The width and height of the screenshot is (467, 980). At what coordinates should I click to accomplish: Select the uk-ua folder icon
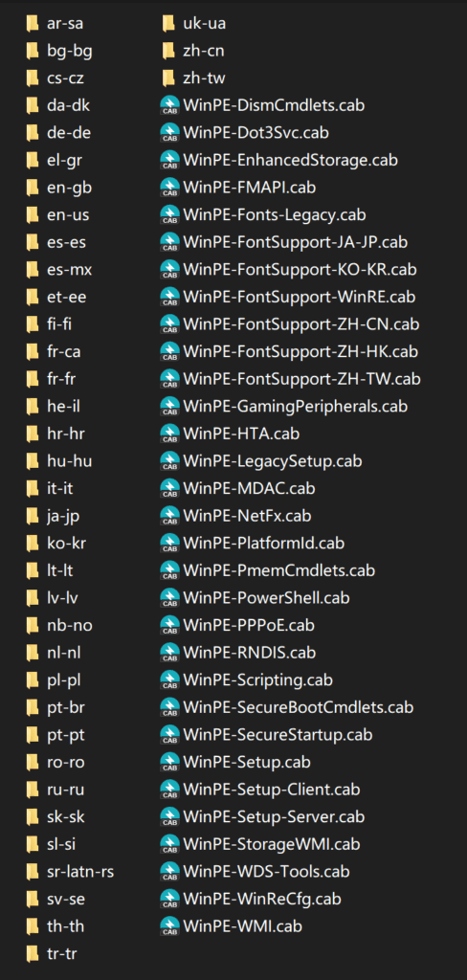168,24
